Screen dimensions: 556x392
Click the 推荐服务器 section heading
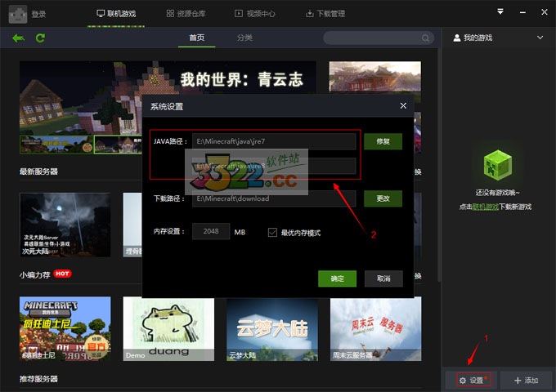pyautogui.click(x=38, y=379)
